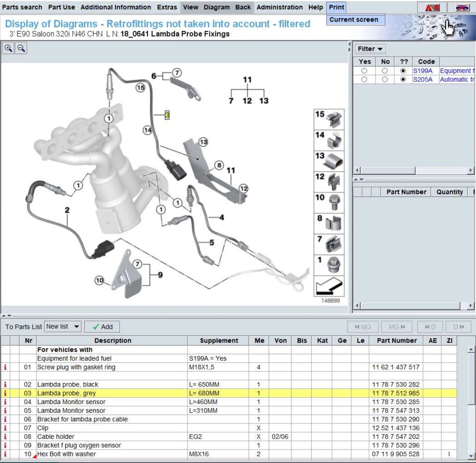Open info icon for row 03 Lambda probe grey
This screenshot has width=476, height=463.
click(5, 393)
